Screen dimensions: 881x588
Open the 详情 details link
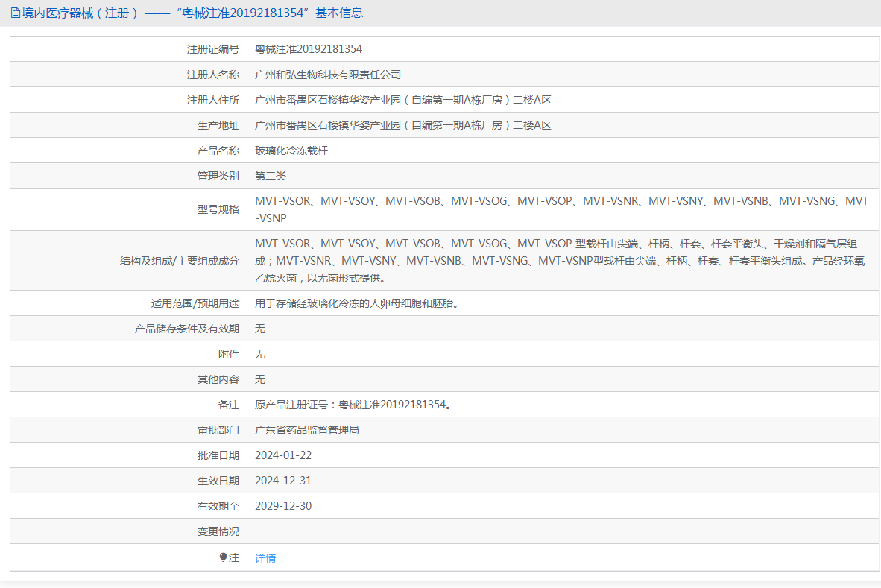265,558
